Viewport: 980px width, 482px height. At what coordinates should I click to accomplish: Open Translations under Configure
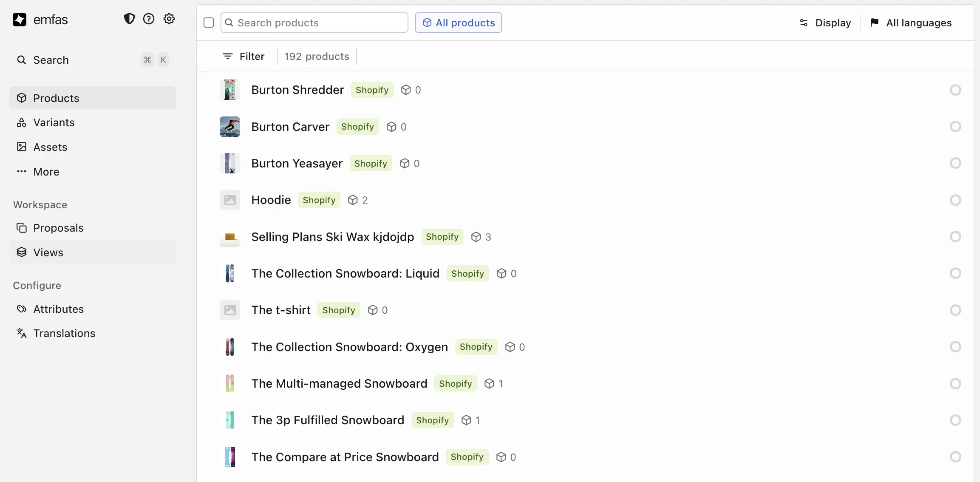(x=64, y=333)
